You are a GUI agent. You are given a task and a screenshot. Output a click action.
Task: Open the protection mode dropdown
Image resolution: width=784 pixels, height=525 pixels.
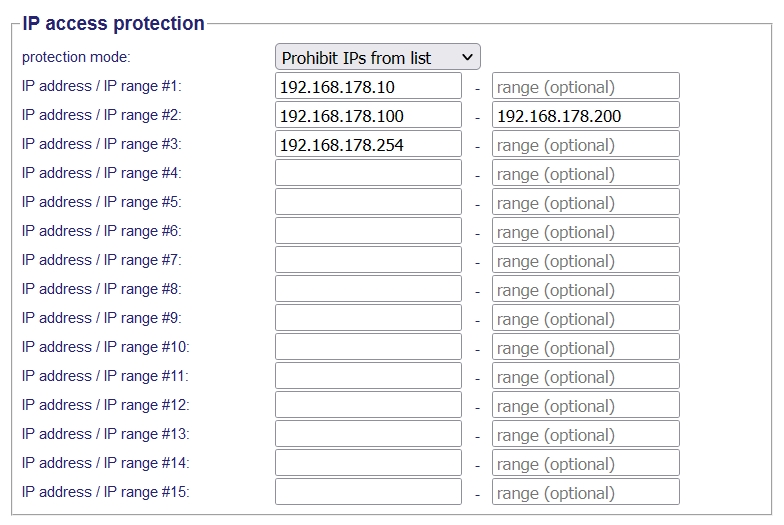point(377,58)
